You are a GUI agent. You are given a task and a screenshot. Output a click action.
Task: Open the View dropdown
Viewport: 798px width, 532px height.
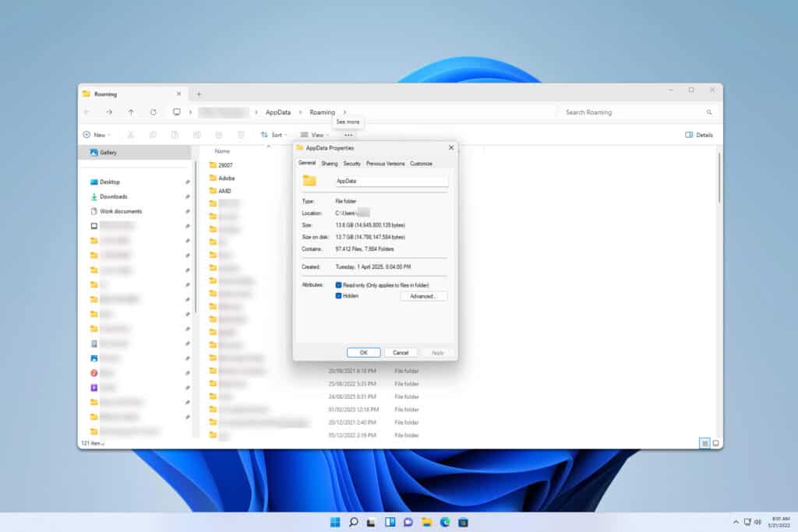coord(316,135)
